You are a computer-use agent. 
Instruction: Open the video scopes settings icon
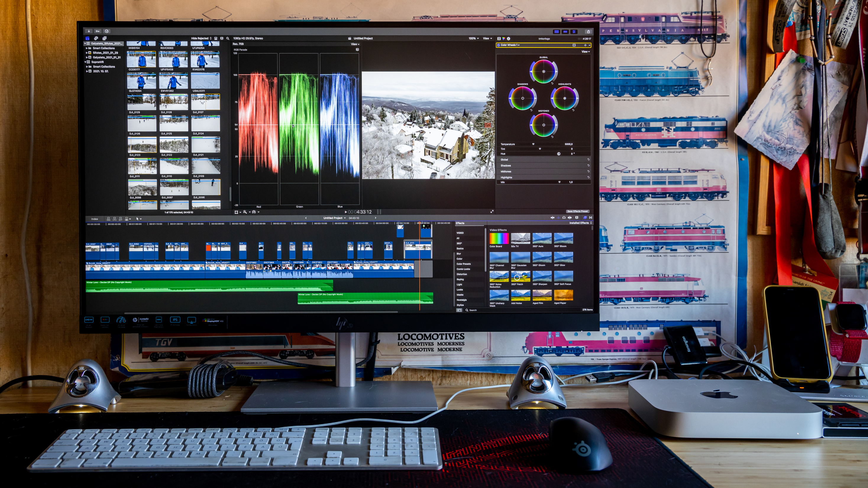[x=357, y=49]
